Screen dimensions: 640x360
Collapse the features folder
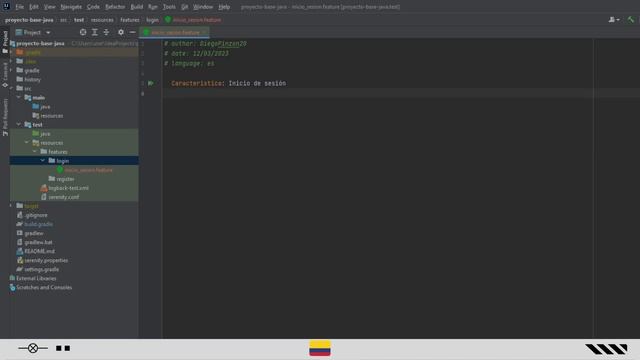click(x=35, y=151)
